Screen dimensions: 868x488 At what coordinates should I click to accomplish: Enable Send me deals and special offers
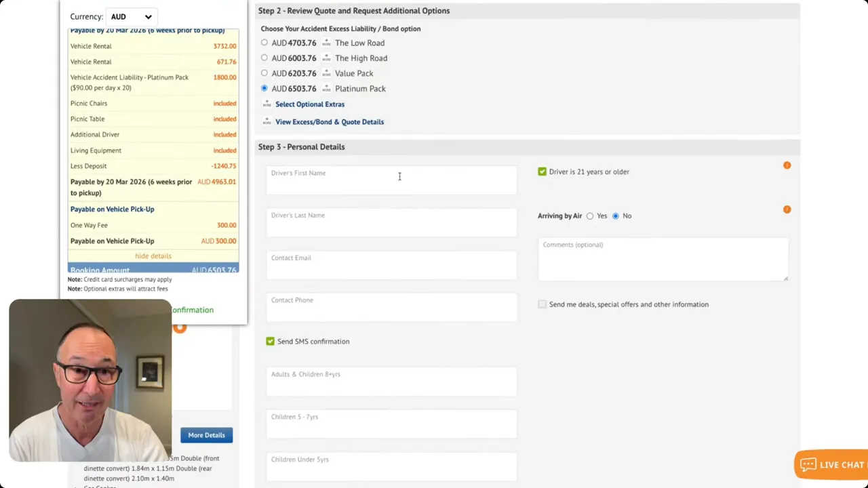(x=542, y=304)
